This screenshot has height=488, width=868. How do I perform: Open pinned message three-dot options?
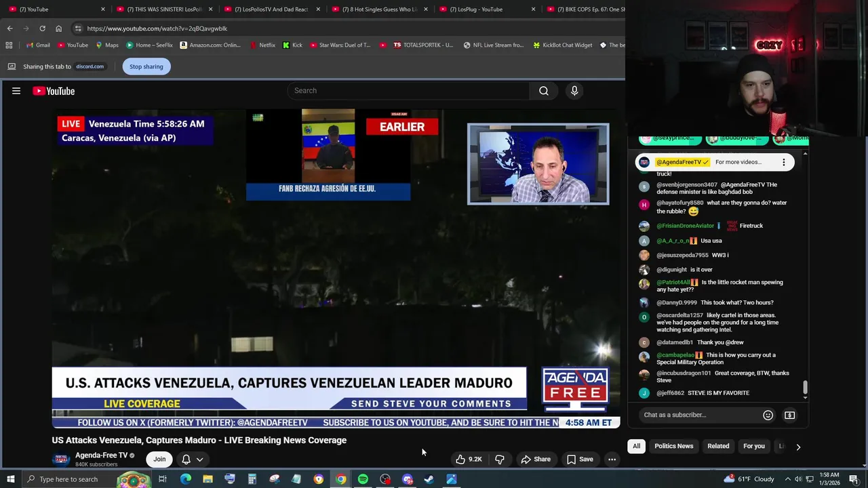[x=783, y=162]
